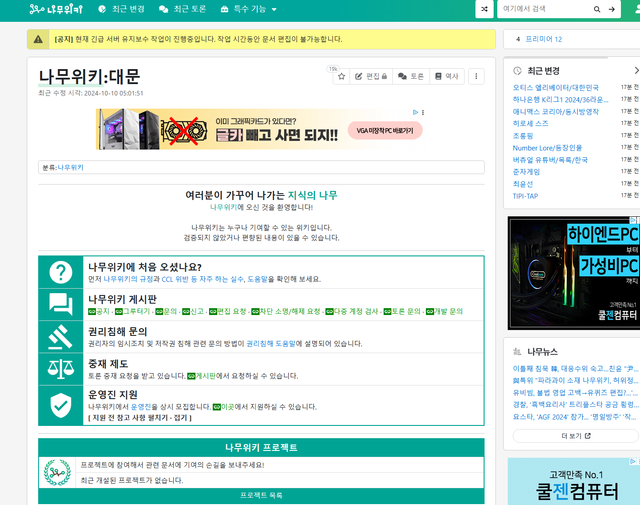This screenshot has width=640, height=505.
Task: Open trending term 프리미어 12
Action: 543,39
